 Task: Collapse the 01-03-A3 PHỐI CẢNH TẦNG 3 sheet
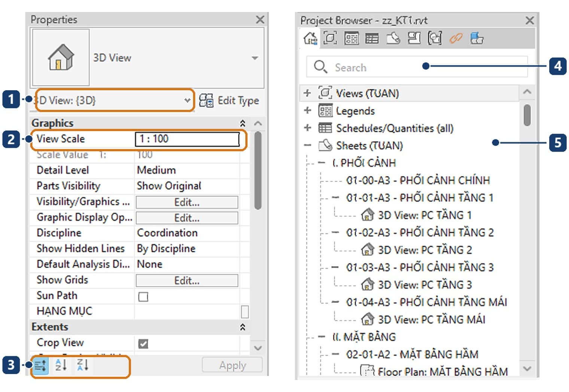(x=335, y=267)
